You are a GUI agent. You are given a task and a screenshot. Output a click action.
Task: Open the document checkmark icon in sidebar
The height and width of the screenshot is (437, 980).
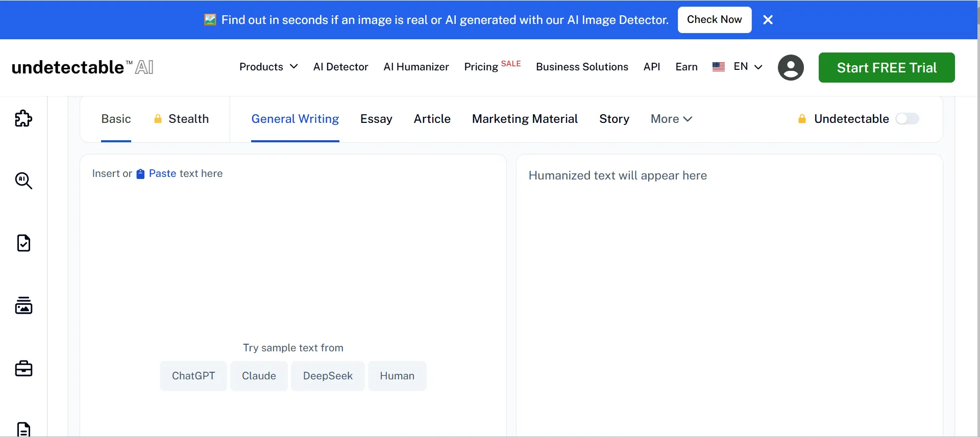(x=23, y=243)
